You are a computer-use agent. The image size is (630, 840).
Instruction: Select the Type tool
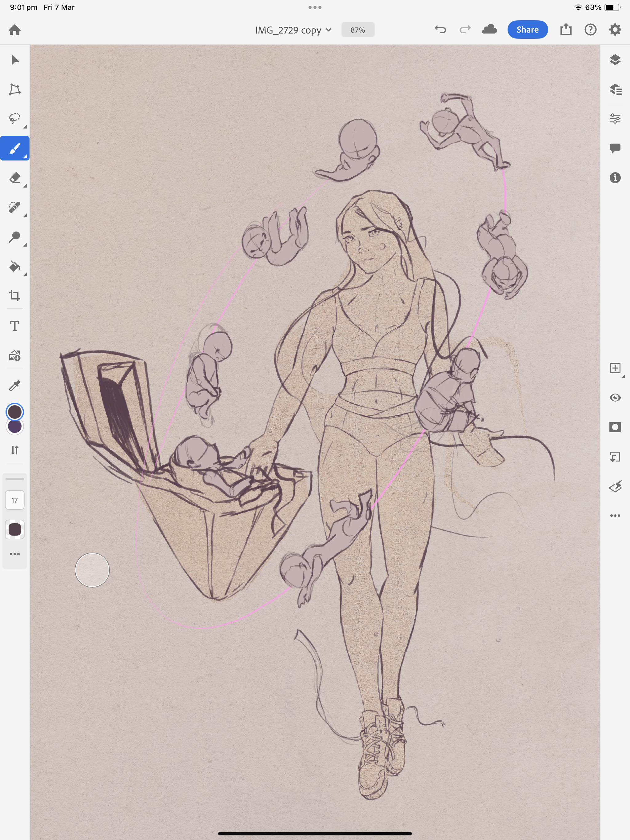pyautogui.click(x=14, y=326)
